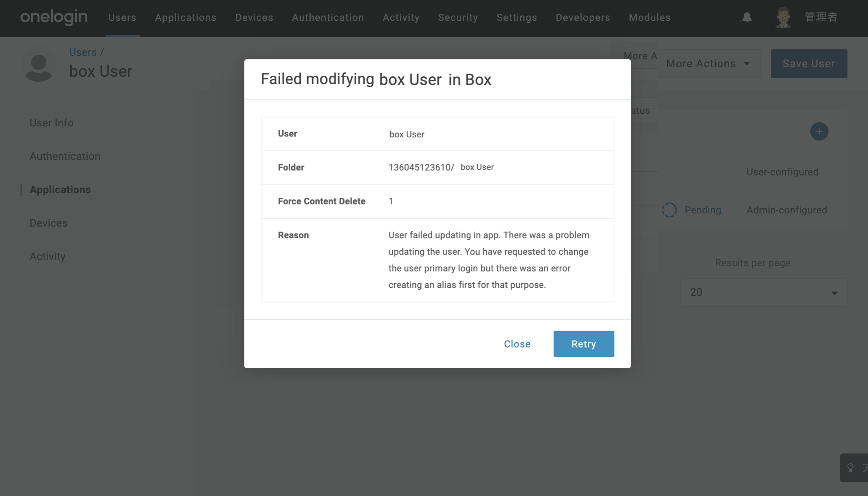Select User Info in the sidebar
Screen dimensions: 868x496
(52, 123)
